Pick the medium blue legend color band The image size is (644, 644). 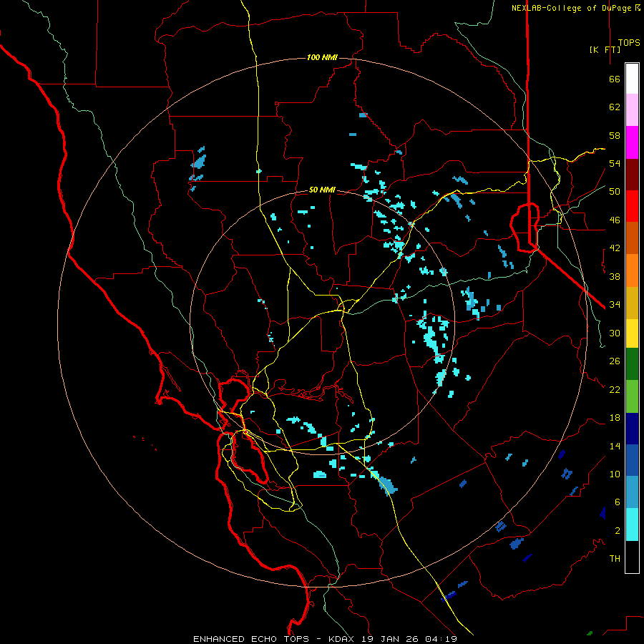pos(632,460)
